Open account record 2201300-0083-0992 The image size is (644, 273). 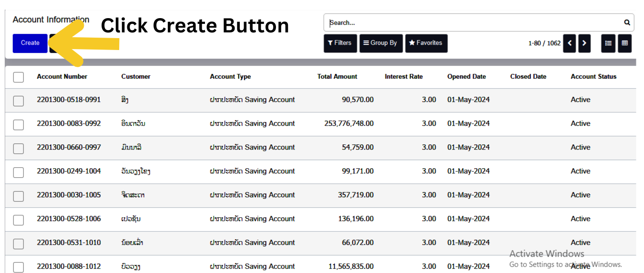(69, 123)
